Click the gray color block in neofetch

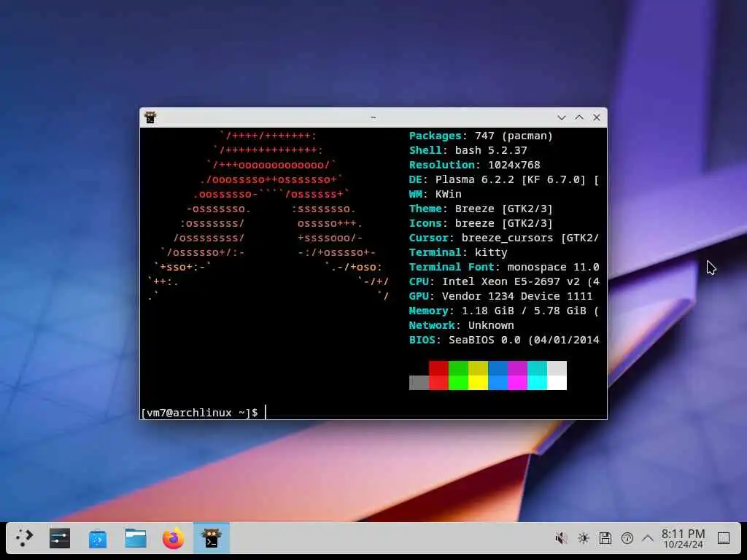[x=419, y=382]
